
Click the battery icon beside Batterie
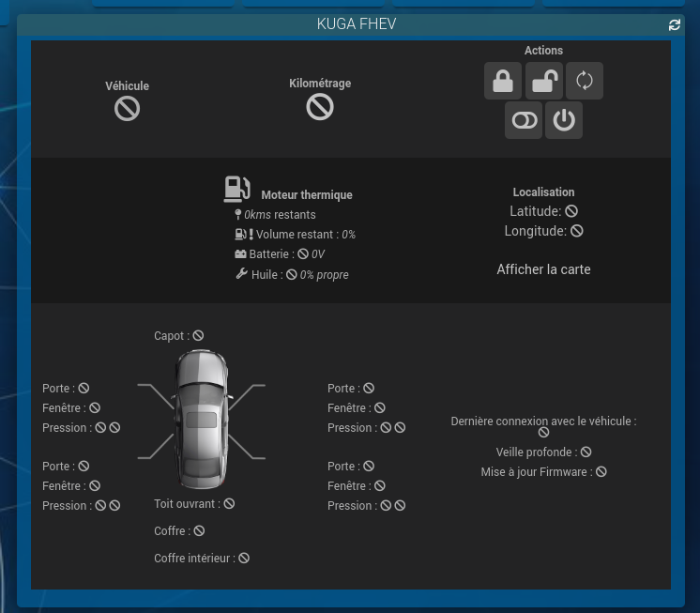point(240,254)
